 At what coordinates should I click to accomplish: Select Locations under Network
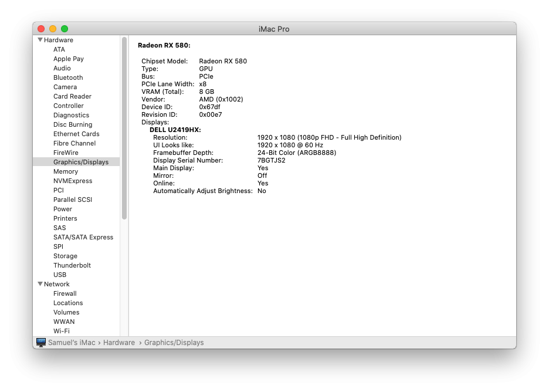[x=68, y=303]
